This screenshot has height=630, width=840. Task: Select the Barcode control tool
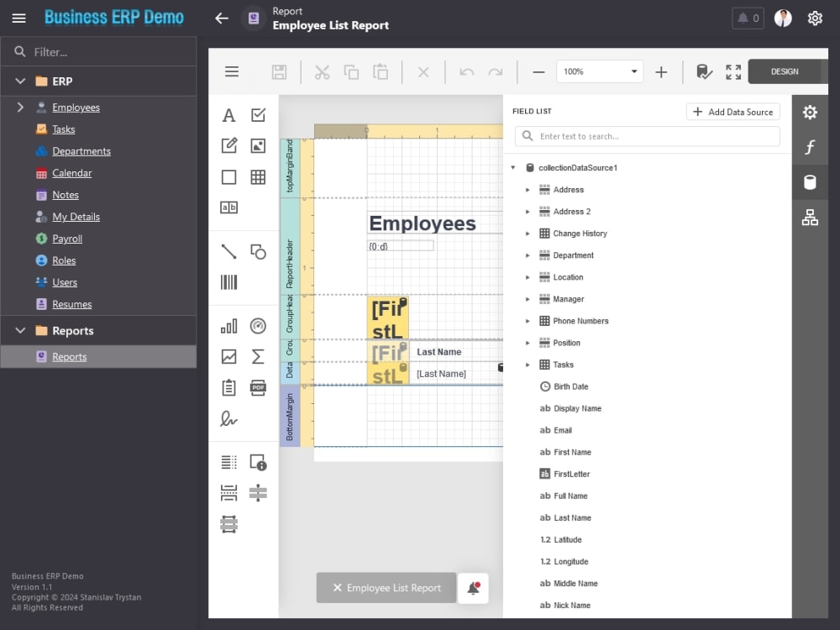pyautogui.click(x=228, y=282)
